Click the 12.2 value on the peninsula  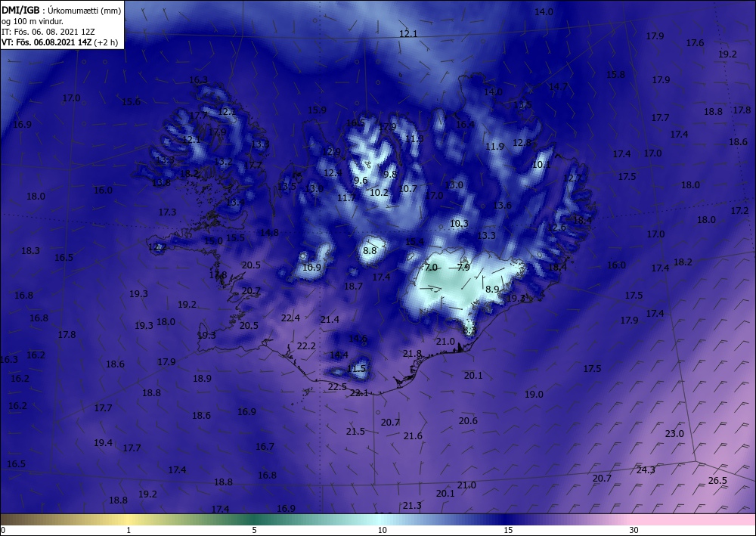(158, 248)
